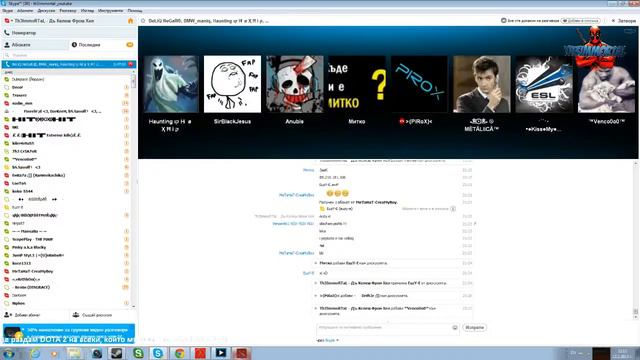Focus the contact search field
Viewport: 640px width, 360px height.
click(69, 55)
